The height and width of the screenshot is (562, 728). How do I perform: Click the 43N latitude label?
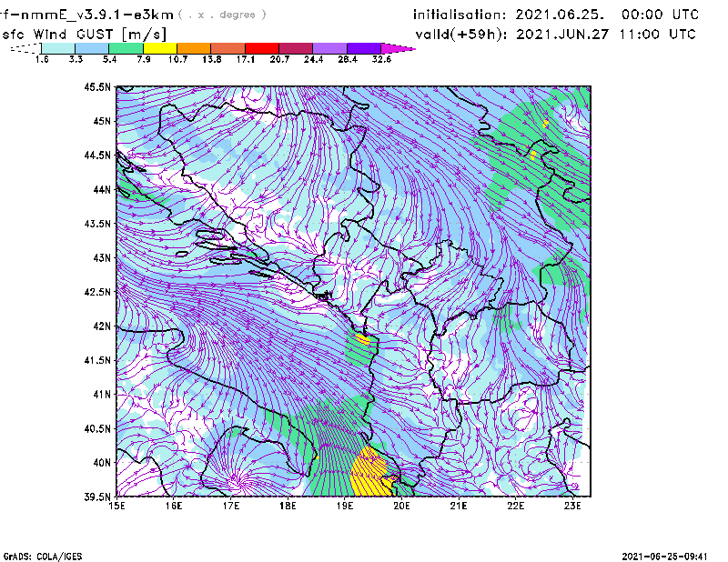[x=102, y=258]
